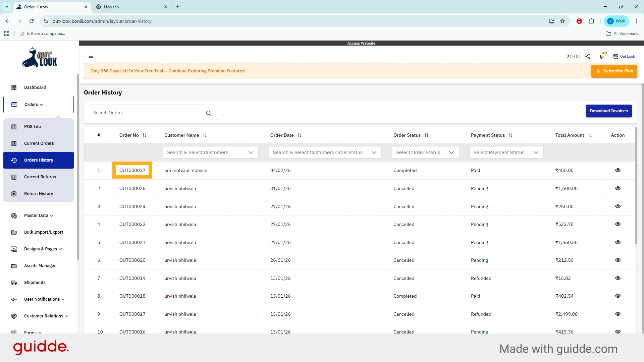644x362 pixels.
Task: Select the Dashboard sidebar icon
Action: point(14,87)
